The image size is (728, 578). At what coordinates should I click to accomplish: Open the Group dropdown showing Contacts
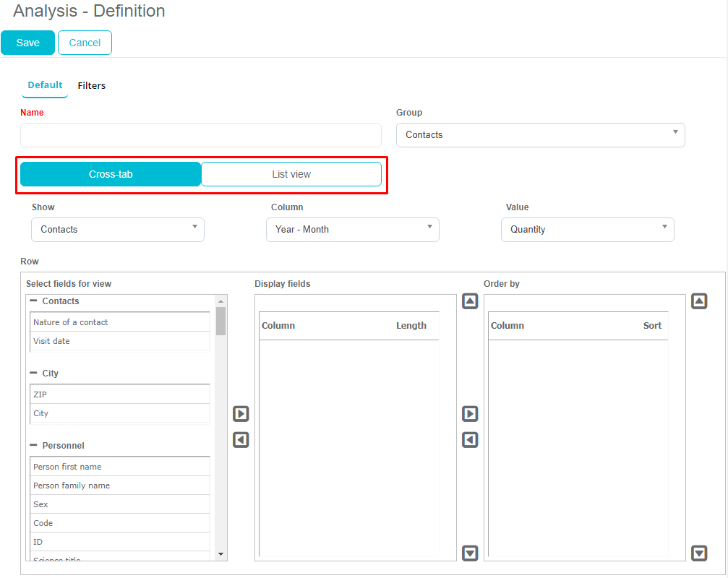(540, 135)
